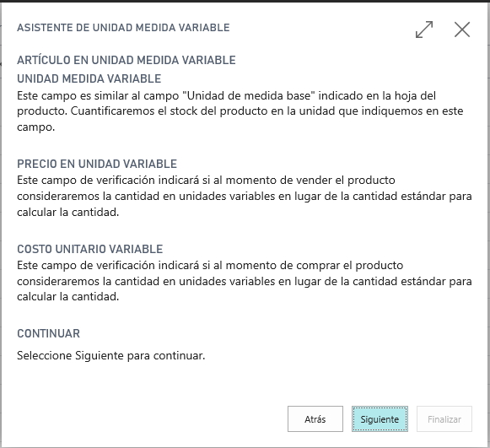490x448 pixels.
Task: Select the Artículo en Unidad Medida Variable heading
Action: tap(127, 60)
